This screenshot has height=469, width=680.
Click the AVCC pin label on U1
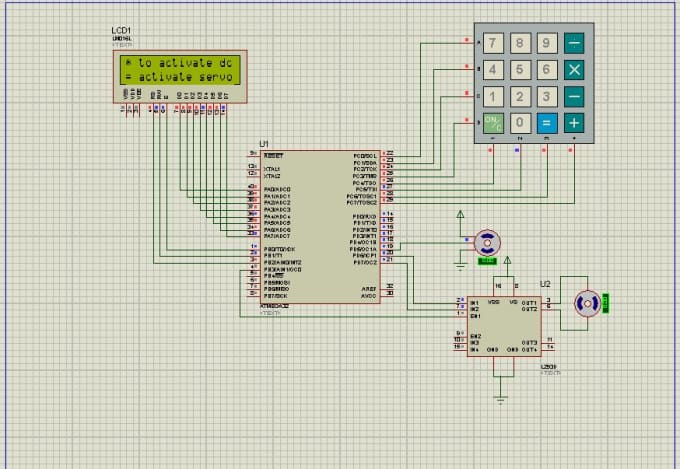[369, 296]
